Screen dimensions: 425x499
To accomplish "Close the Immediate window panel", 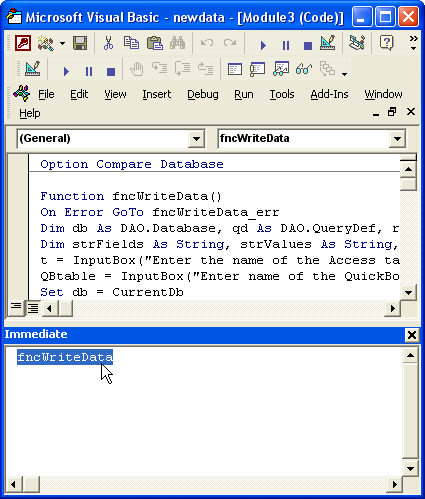I will tap(412, 335).
